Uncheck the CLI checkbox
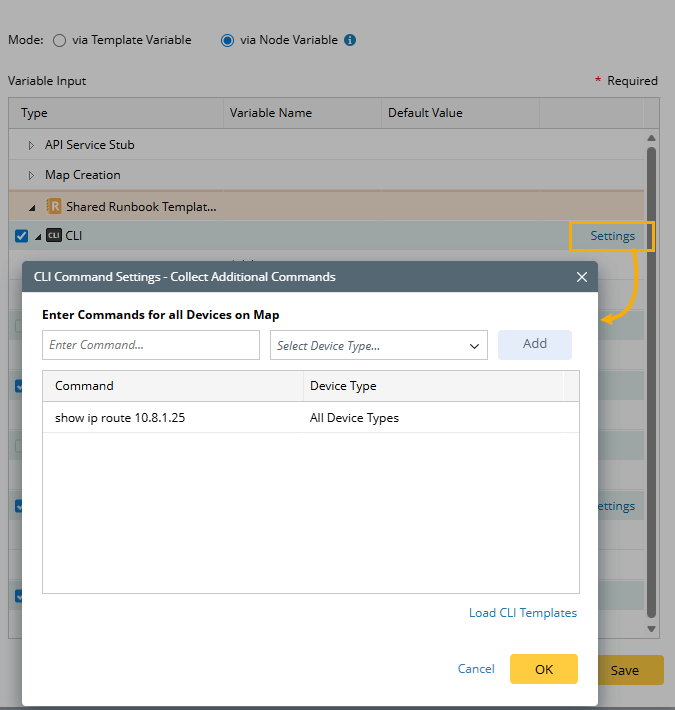Image resolution: width=675 pixels, height=710 pixels. tap(22, 237)
